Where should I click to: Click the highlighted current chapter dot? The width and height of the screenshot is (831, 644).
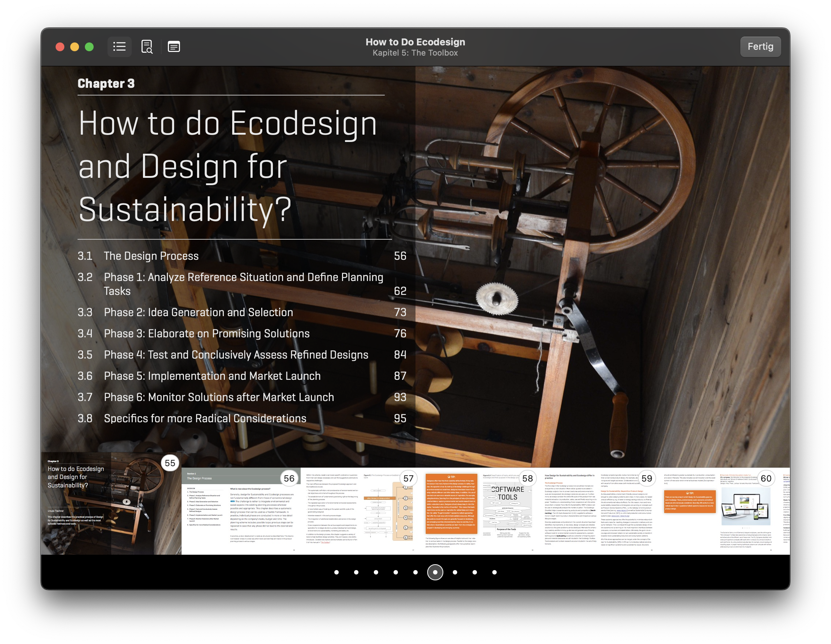point(435,572)
